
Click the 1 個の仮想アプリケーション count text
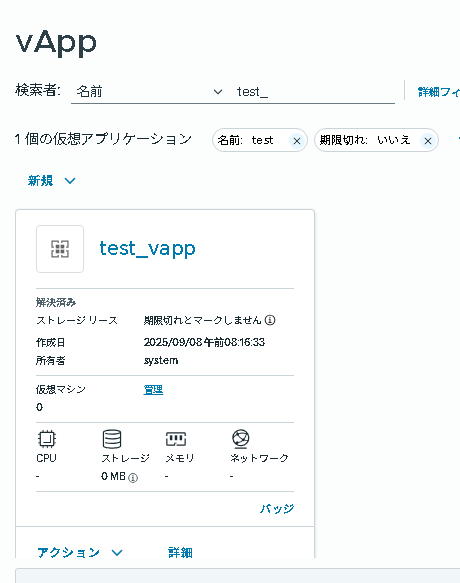tap(103, 139)
